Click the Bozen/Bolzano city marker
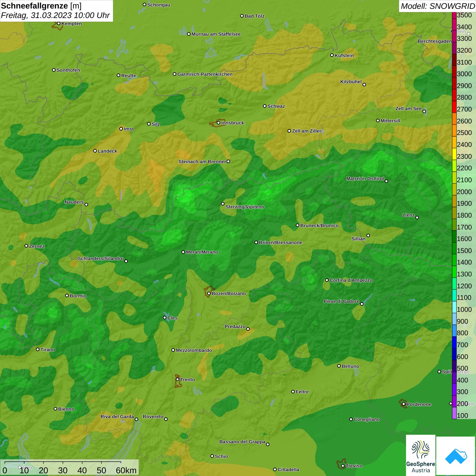Screen dimensions: 476x476 (209, 293)
